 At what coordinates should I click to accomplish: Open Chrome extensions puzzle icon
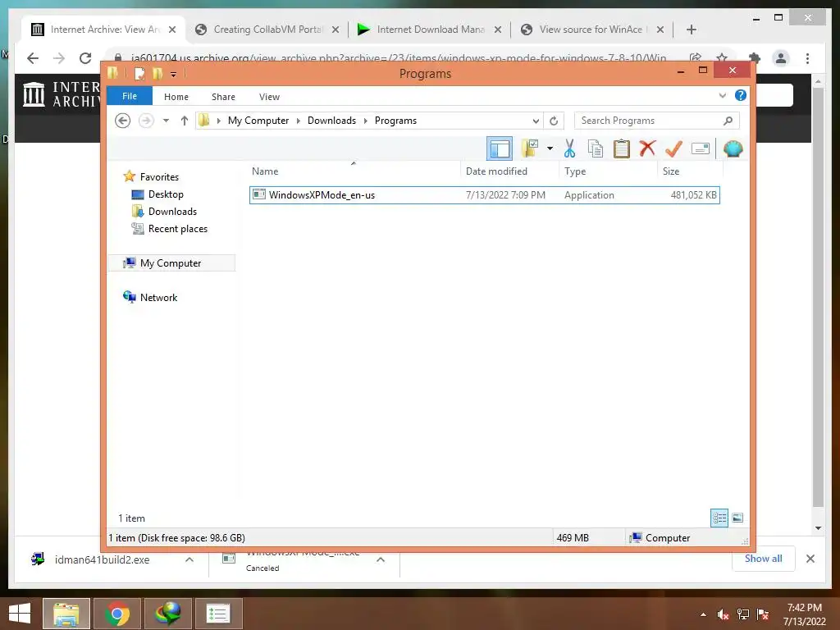point(755,58)
